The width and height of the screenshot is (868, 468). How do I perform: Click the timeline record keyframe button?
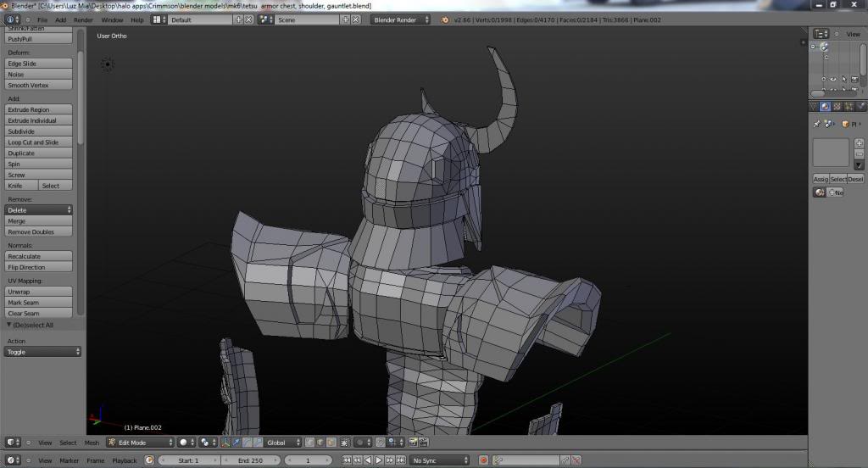tap(483, 460)
